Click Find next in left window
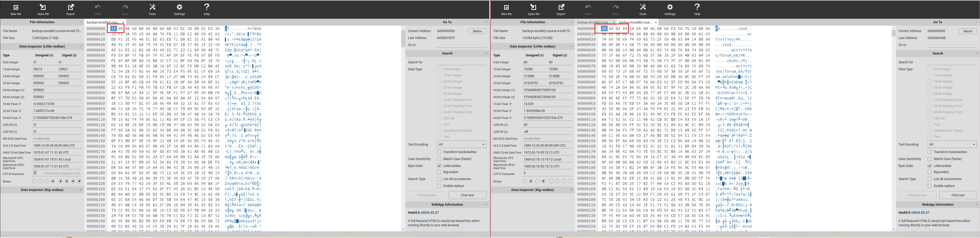The width and height of the screenshot is (980, 238). (467, 195)
